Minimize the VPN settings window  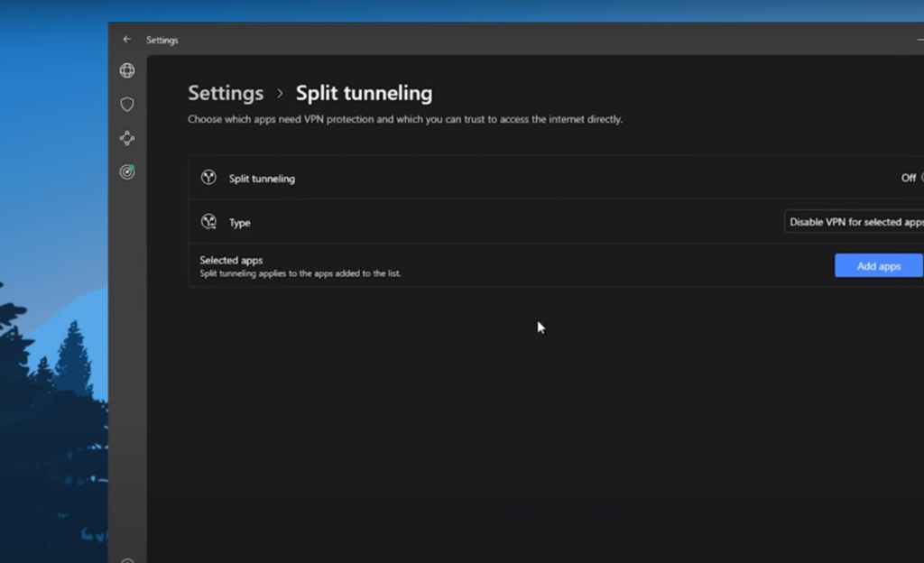tap(919, 40)
